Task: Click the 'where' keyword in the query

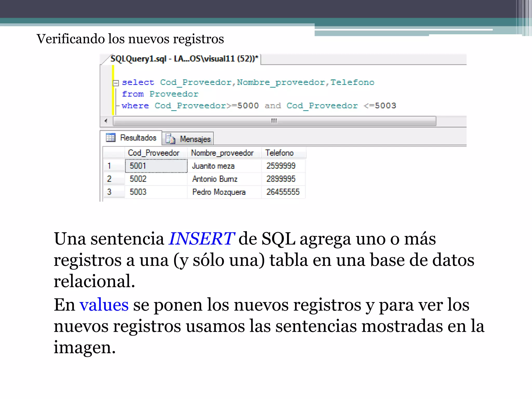Action: click(135, 105)
